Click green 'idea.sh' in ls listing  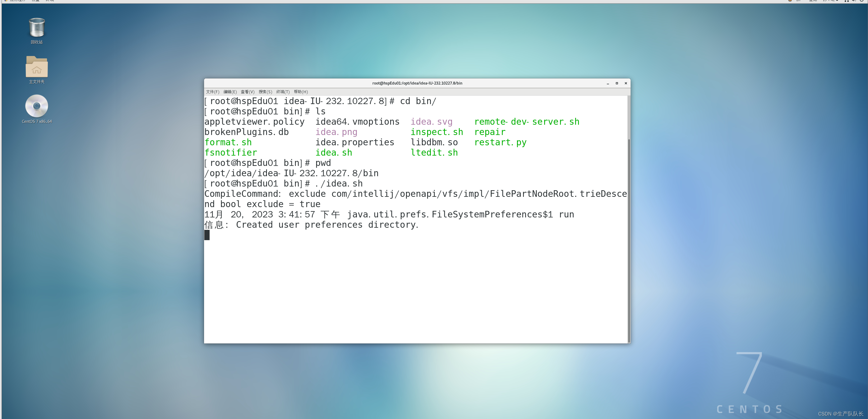point(334,153)
